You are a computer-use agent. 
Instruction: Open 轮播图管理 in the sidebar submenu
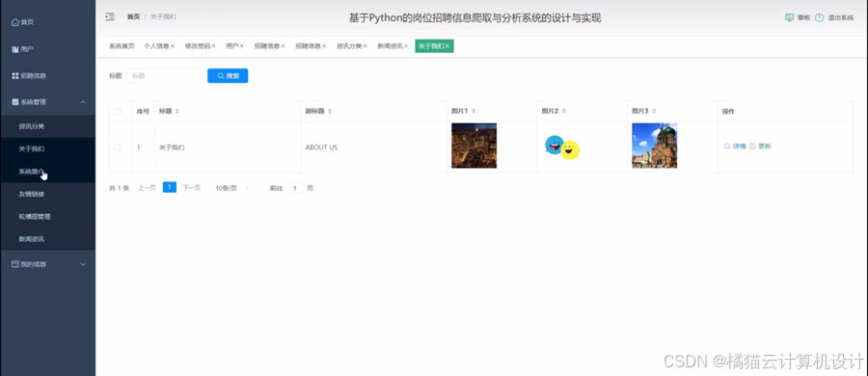pos(35,217)
